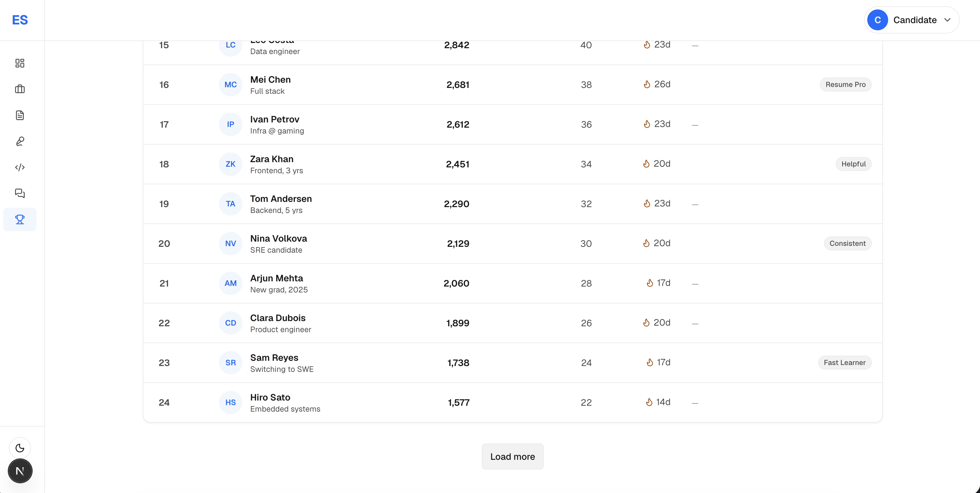
Task: Open the document resume icon in sidebar
Action: point(20,115)
